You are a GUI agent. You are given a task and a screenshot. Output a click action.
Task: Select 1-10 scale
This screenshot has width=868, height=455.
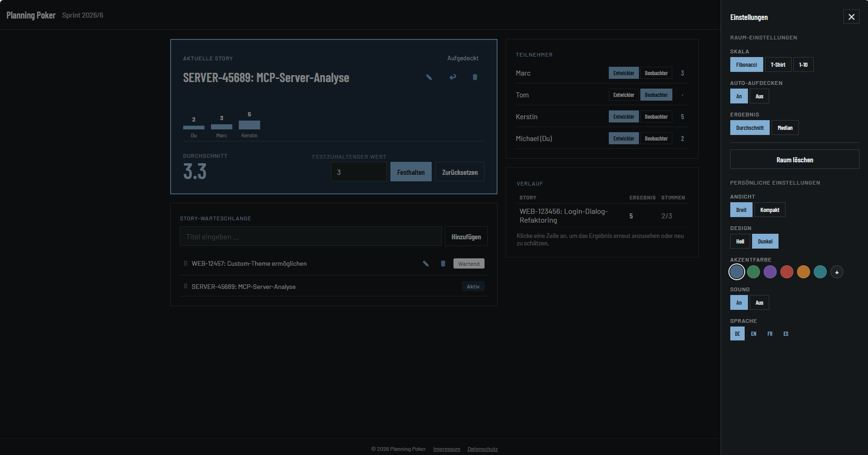(803, 64)
